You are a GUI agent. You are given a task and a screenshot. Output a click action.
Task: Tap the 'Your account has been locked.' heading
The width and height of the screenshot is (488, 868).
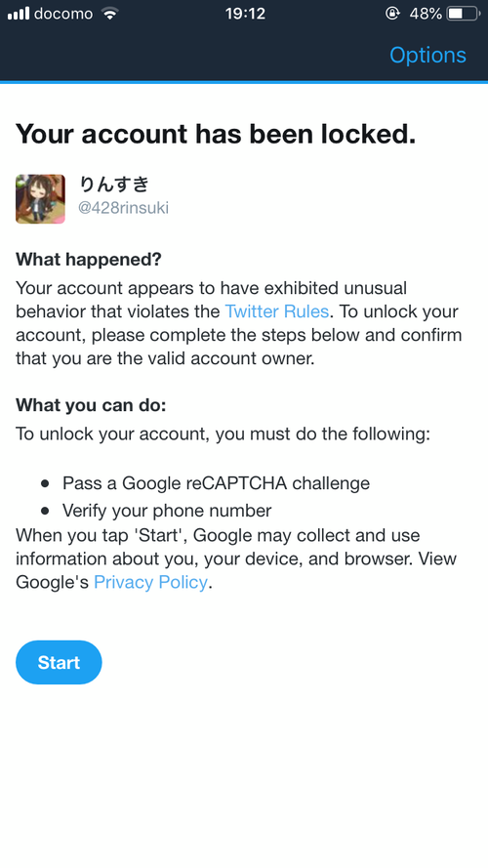pos(216,134)
